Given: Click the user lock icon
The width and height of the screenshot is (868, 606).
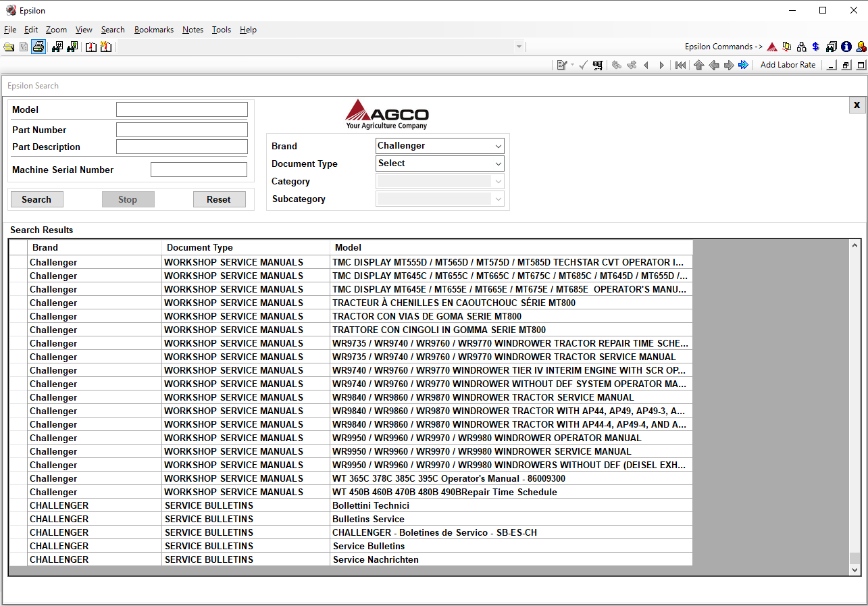Looking at the screenshot, I should coord(861,47).
